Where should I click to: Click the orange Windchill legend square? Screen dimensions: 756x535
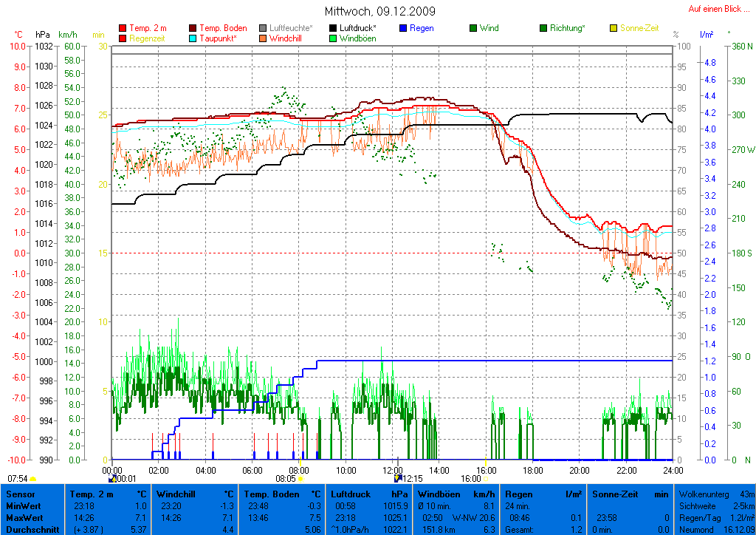[264, 38]
